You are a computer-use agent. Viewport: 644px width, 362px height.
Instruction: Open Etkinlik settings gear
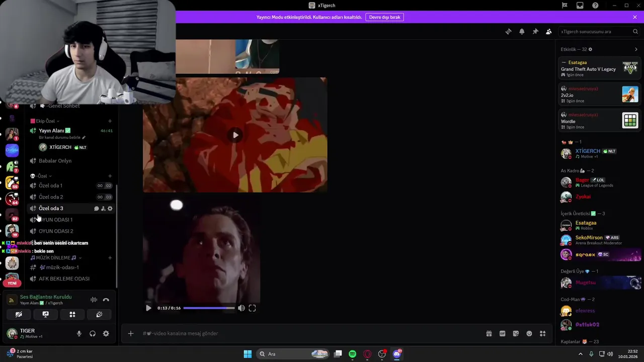[x=590, y=49]
